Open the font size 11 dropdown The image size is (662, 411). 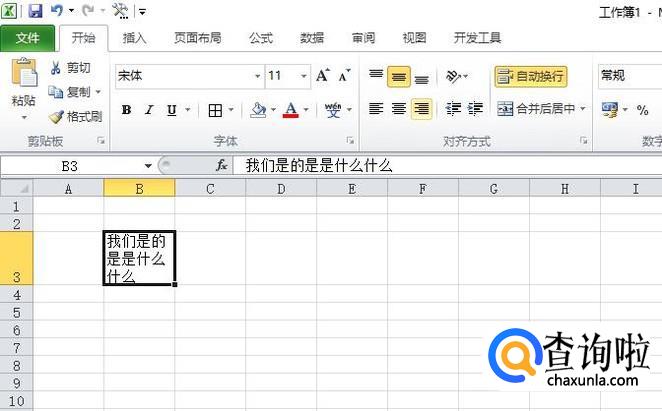(x=304, y=76)
